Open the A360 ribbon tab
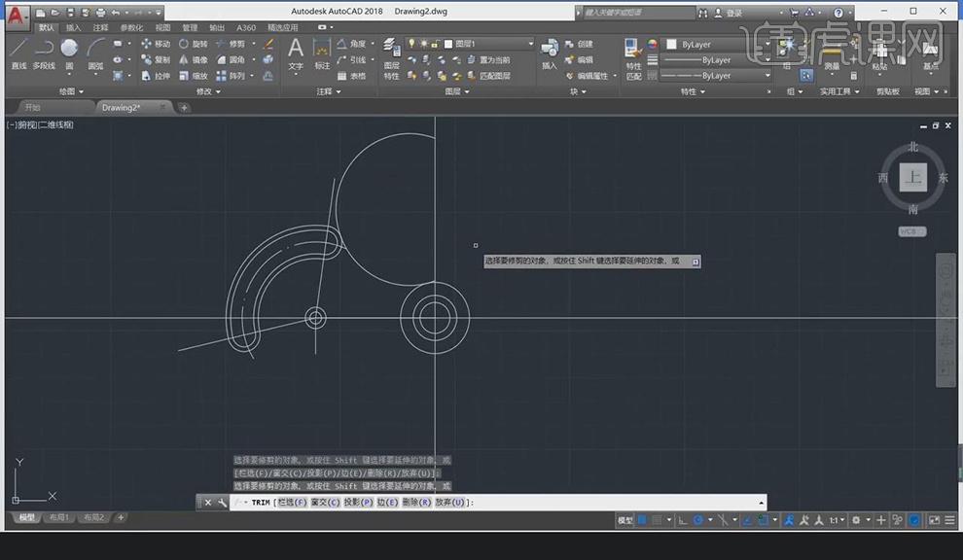Screen dimensions: 963x560 pos(246,27)
